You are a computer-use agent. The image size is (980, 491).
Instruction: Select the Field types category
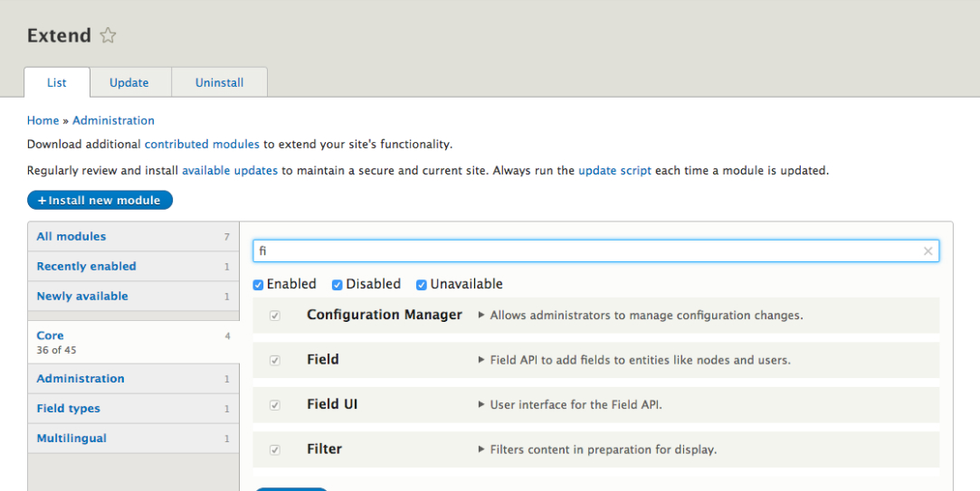point(69,409)
